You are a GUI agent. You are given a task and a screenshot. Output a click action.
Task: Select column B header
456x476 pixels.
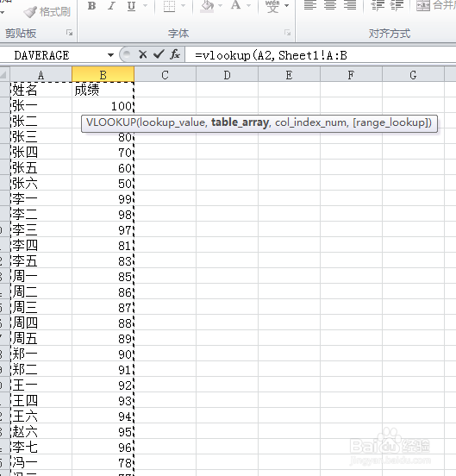[x=103, y=75]
